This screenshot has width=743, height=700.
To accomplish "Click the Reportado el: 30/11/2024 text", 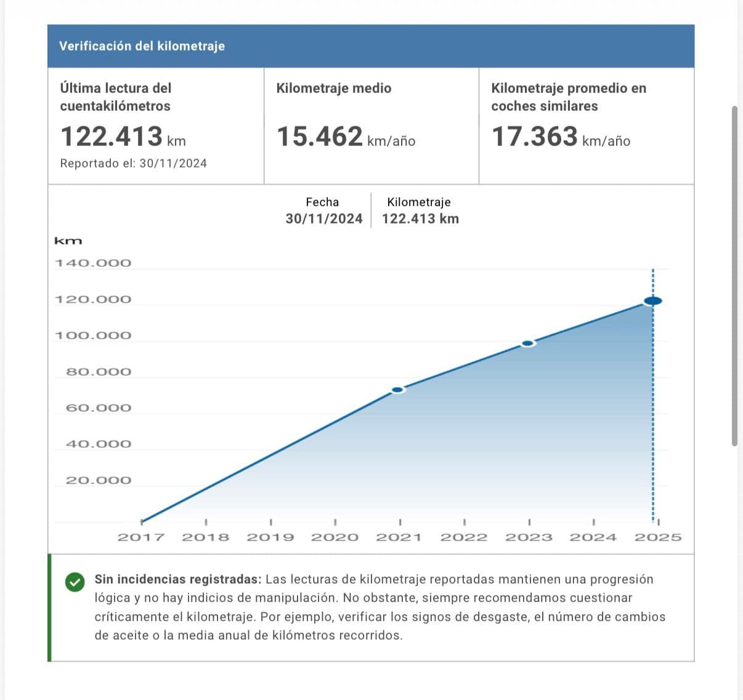I will (133, 164).
